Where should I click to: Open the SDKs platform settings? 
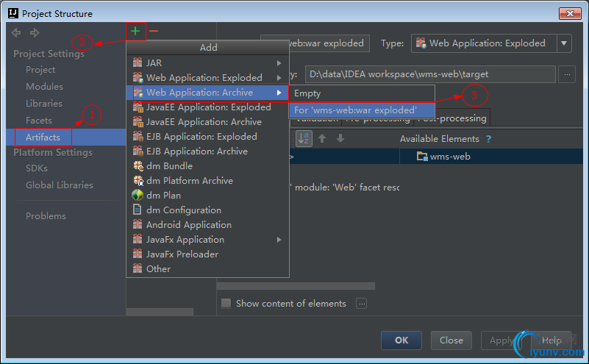37,168
